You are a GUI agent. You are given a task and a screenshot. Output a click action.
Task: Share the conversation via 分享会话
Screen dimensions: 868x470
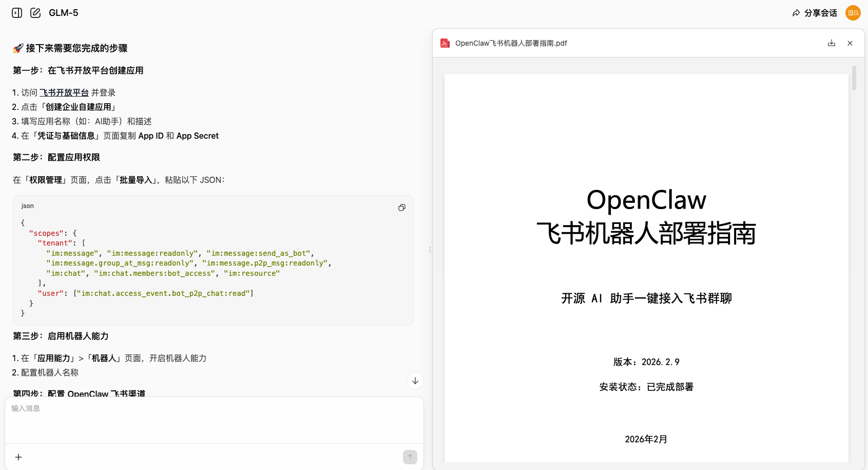[820, 13]
